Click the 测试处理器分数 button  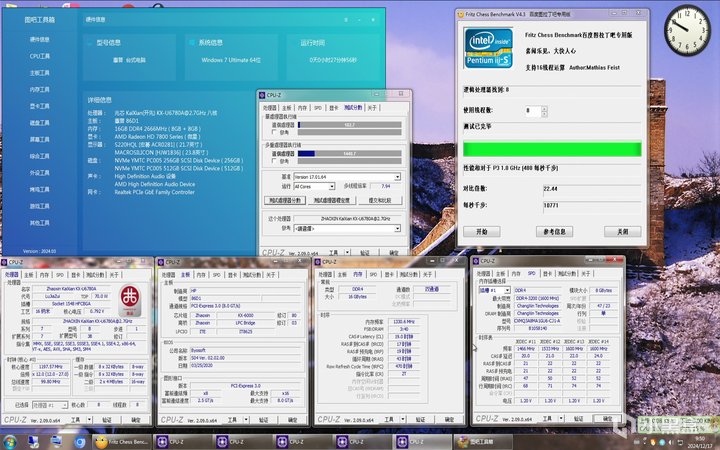click(285, 201)
